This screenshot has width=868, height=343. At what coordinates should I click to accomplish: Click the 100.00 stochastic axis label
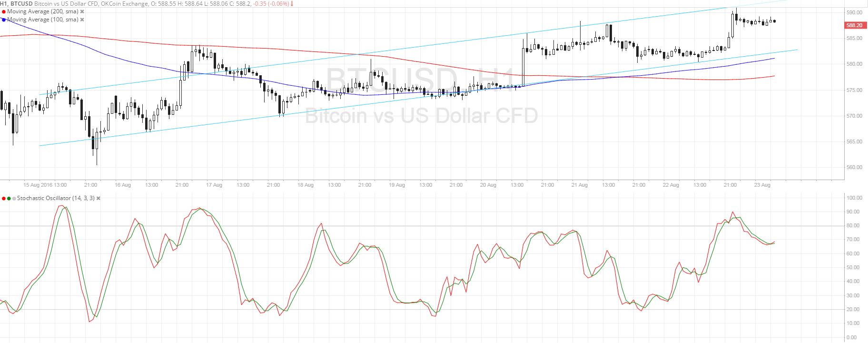(x=854, y=198)
